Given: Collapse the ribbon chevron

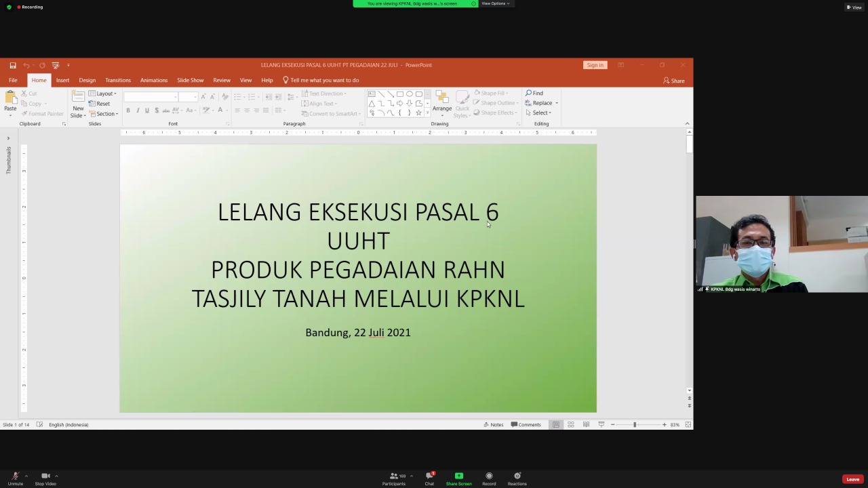Looking at the screenshot, I should [x=687, y=123].
